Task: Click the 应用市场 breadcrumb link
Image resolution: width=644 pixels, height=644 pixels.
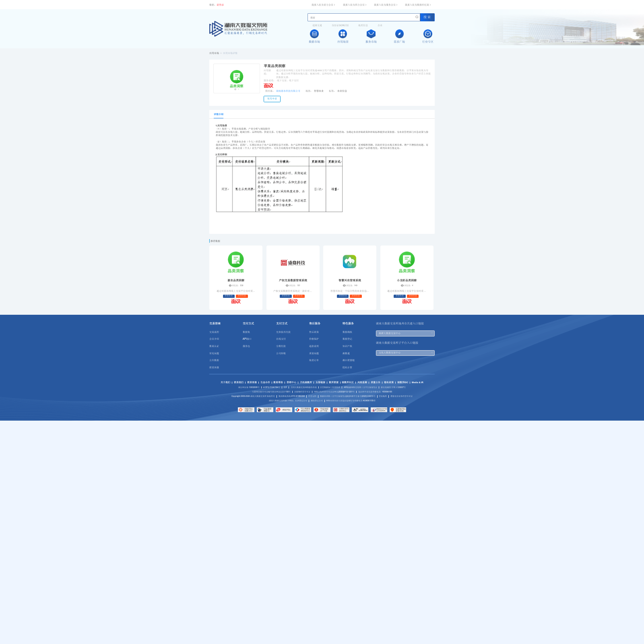Action: coord(214,53)
